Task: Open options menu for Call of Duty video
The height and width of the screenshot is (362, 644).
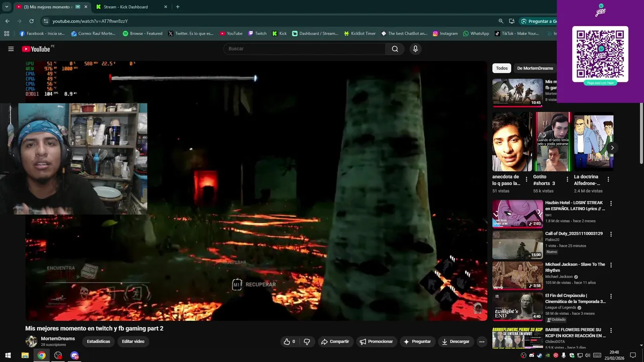Action: point(611,234)
